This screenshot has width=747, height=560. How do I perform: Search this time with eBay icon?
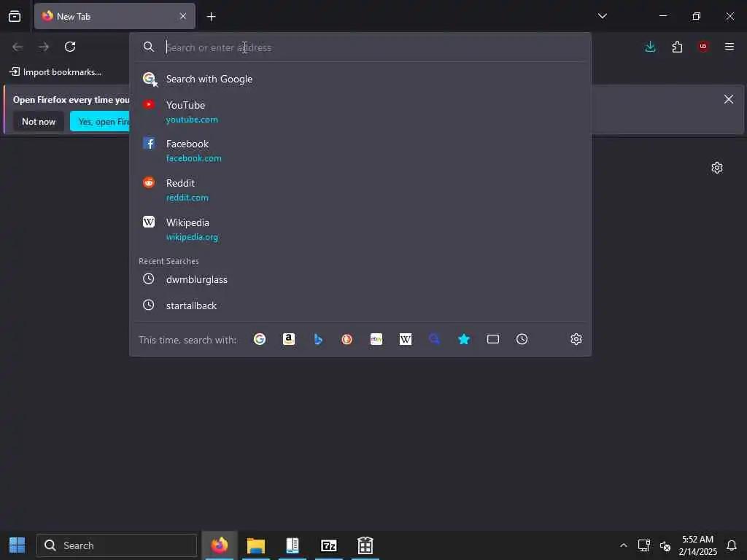376,339
